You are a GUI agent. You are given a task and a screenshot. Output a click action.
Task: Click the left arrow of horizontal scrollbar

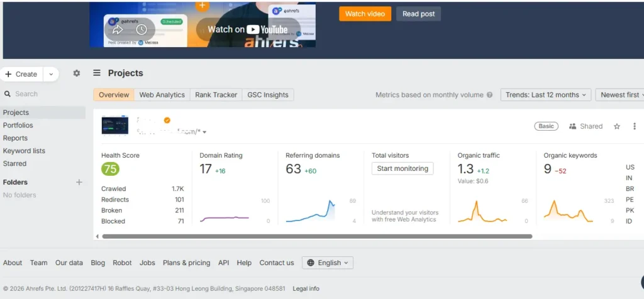(97, 236)
